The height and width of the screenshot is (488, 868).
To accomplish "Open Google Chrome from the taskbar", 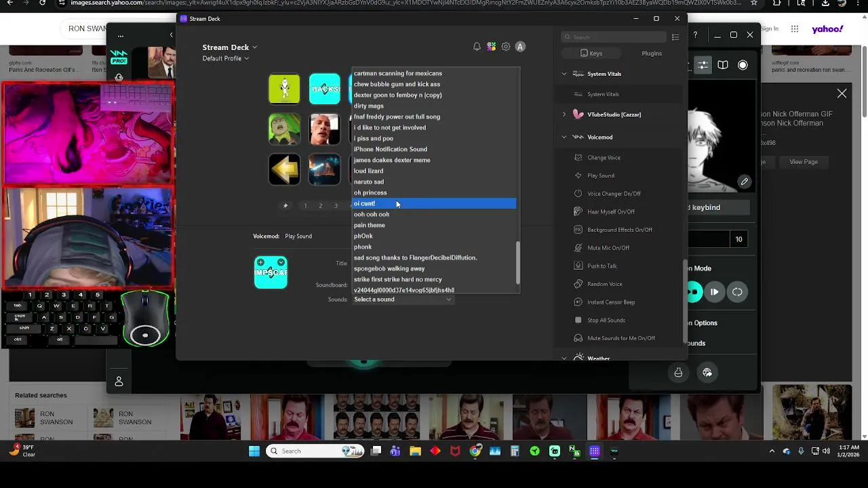I will 475,451.
